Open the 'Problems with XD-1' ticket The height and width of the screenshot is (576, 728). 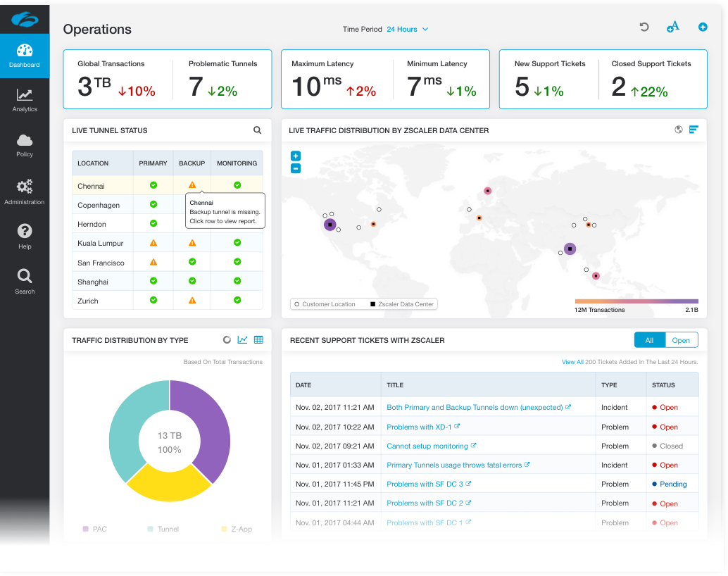click(420, 427)
